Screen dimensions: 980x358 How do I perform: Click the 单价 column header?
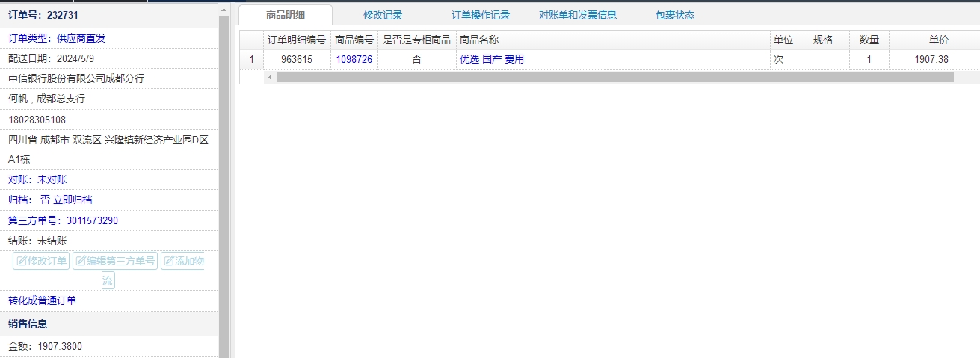921,40
